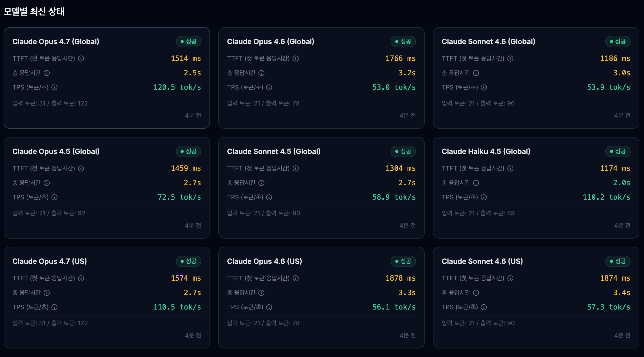
Task: Select the Claude Sonnet 4.6 (Global) card title
Action: (488, 42)
